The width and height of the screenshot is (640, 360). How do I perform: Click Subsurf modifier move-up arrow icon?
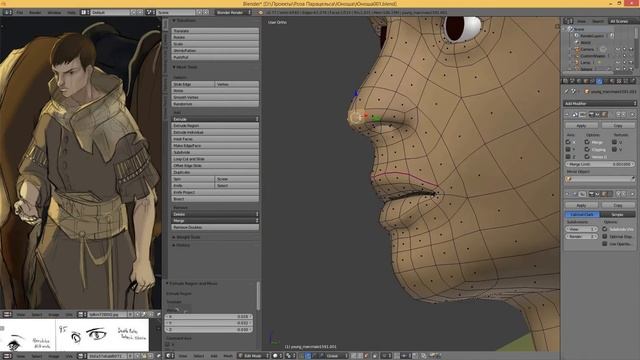[619, 194]
